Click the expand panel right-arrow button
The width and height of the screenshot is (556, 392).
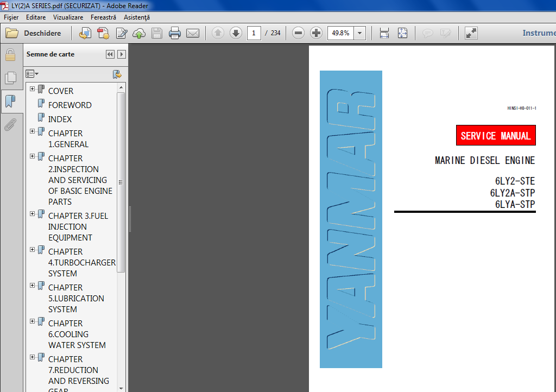tap(122, 54)
